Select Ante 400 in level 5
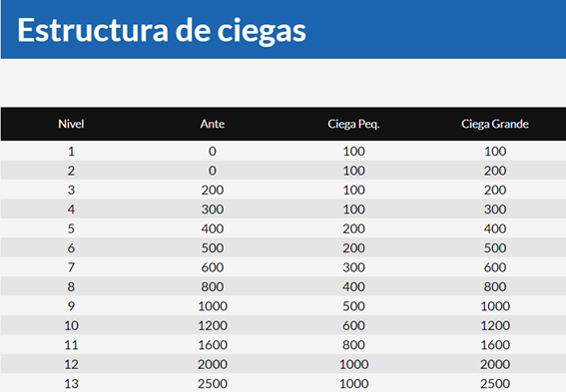566x392 pixels. [x=213, y=229]
